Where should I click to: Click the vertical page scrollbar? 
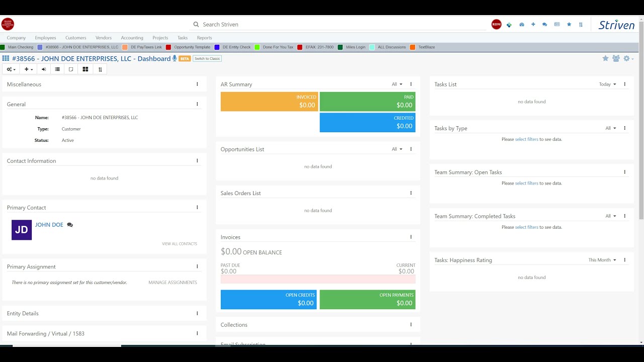click(641, 120)
